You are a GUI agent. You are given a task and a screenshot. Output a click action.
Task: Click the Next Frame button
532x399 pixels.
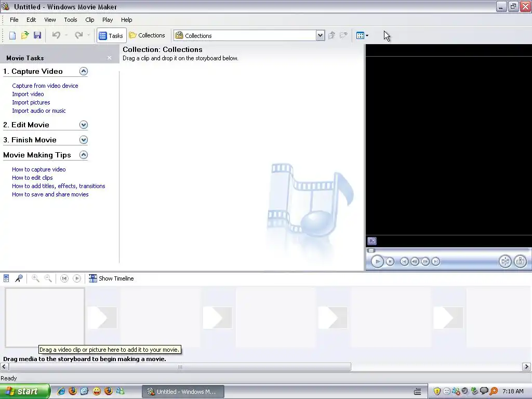(x=425, y=262)
